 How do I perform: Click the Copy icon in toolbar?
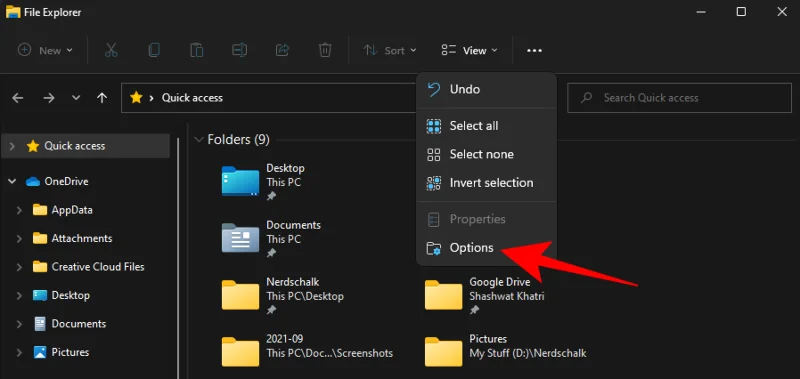tap(154, 50)
